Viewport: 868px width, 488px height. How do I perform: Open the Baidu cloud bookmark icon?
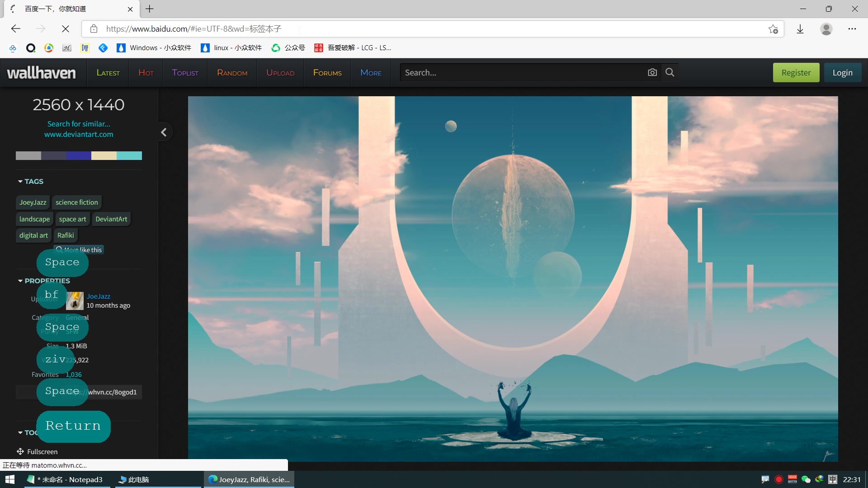(x=13, y=48)
